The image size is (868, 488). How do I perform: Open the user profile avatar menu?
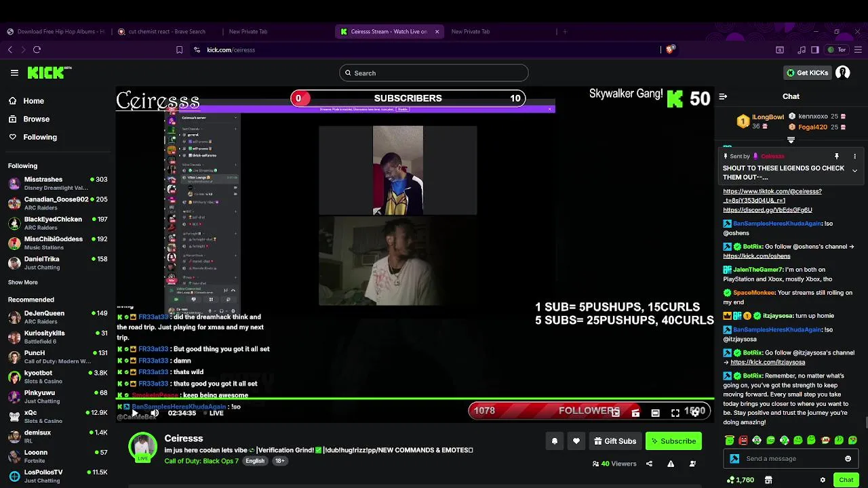coord(843,73)
